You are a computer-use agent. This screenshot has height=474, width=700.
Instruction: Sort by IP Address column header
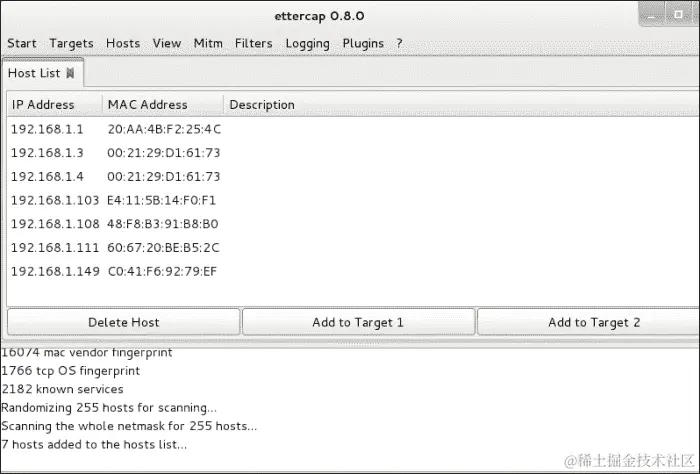point(55,104)
